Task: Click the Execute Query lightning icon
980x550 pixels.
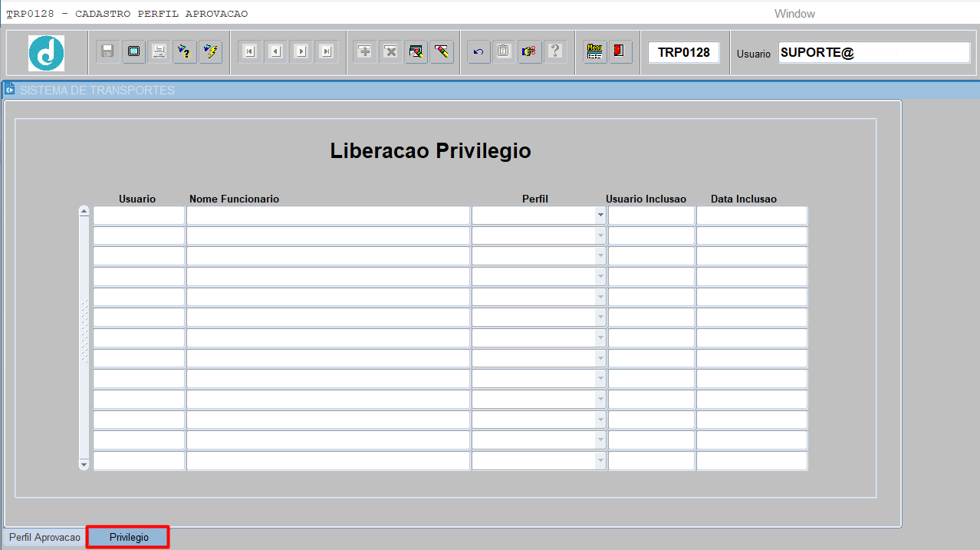Action: (x=210, y=51)
